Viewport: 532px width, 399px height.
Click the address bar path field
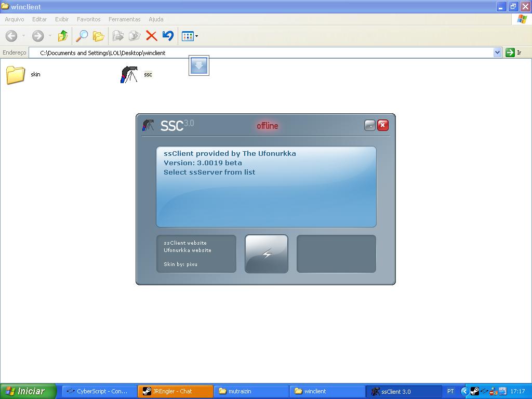[x=261, y=52]
